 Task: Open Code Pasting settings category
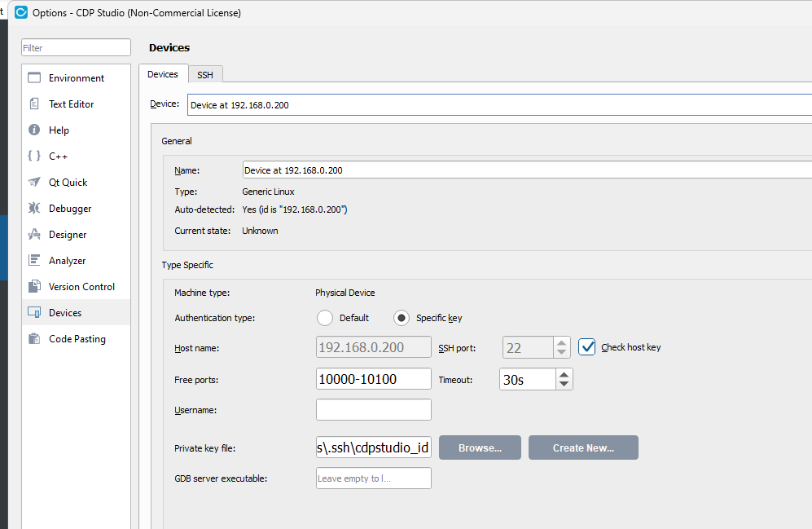pos(76,338)
